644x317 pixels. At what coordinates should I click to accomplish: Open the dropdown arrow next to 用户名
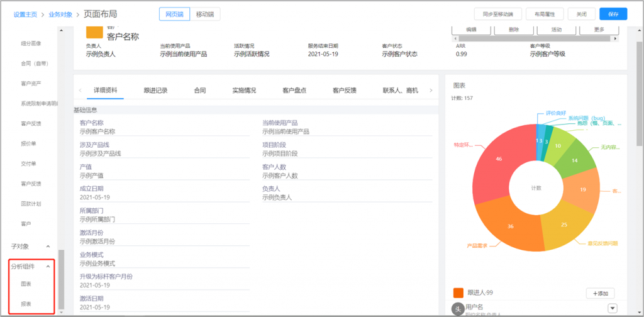(x=612, y=308)
